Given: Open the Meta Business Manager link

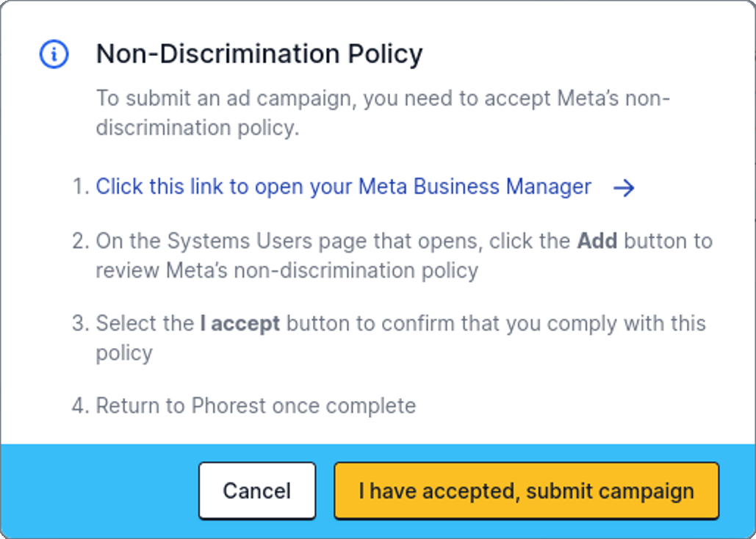Looking at the screenshot, I should [343, 187].
